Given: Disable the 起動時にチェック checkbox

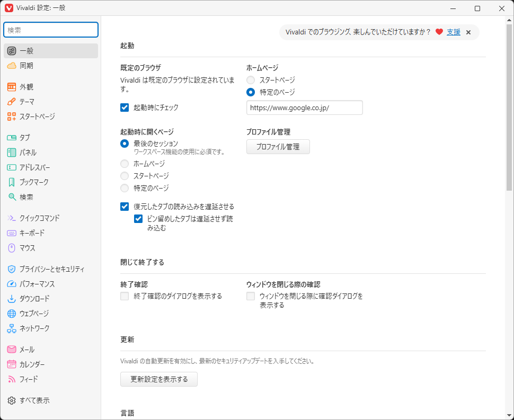Looking at the screenshot, I should coord(125,107).
